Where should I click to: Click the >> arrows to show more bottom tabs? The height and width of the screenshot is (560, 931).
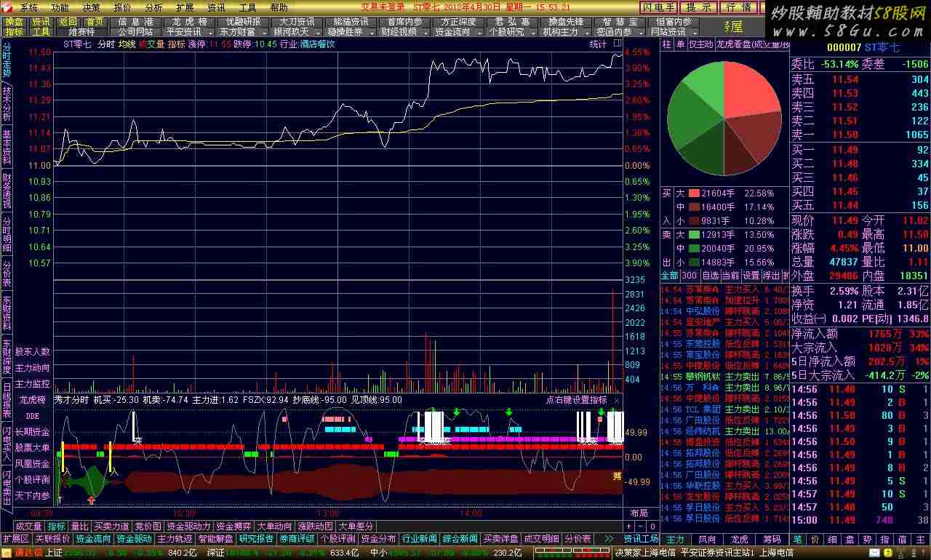pos(609,539)
